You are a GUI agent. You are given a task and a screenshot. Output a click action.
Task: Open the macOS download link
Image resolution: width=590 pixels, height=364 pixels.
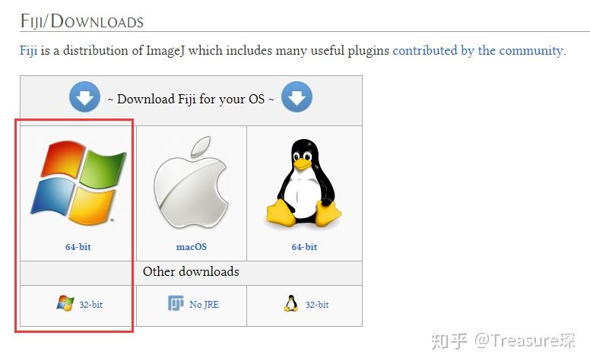coord(191,247)
